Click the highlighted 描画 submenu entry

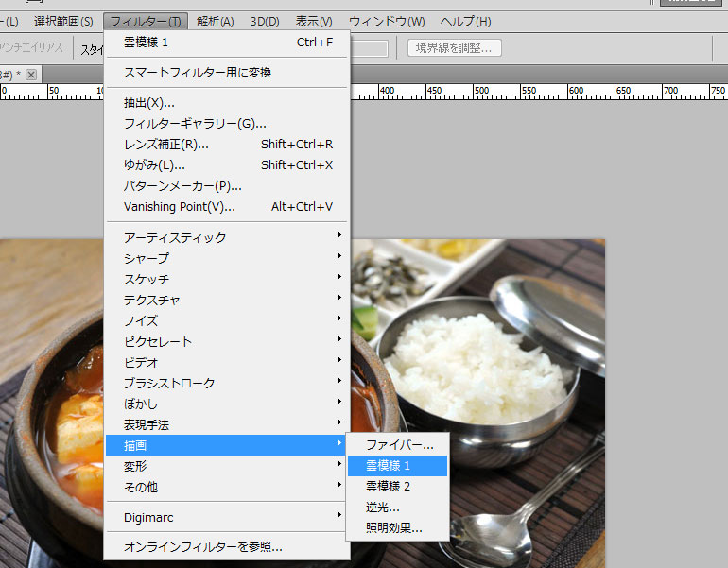click(227, 445)
